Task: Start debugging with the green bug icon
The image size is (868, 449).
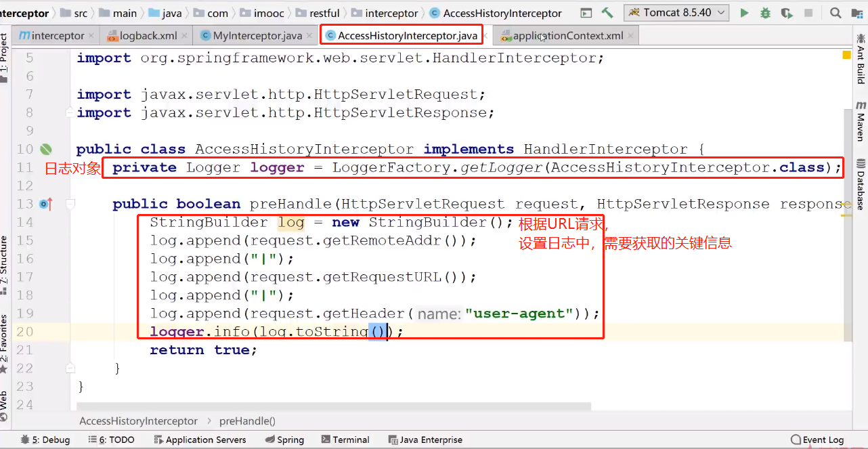Action: (x=765, y=13)
